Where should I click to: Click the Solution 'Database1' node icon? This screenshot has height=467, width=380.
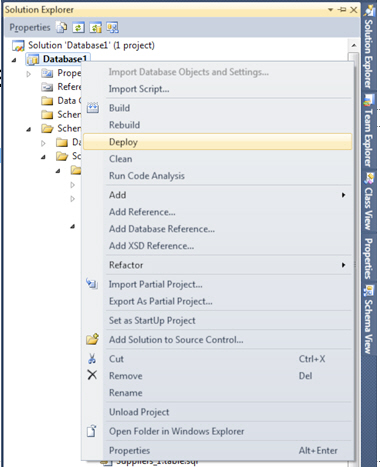(18, 45)
